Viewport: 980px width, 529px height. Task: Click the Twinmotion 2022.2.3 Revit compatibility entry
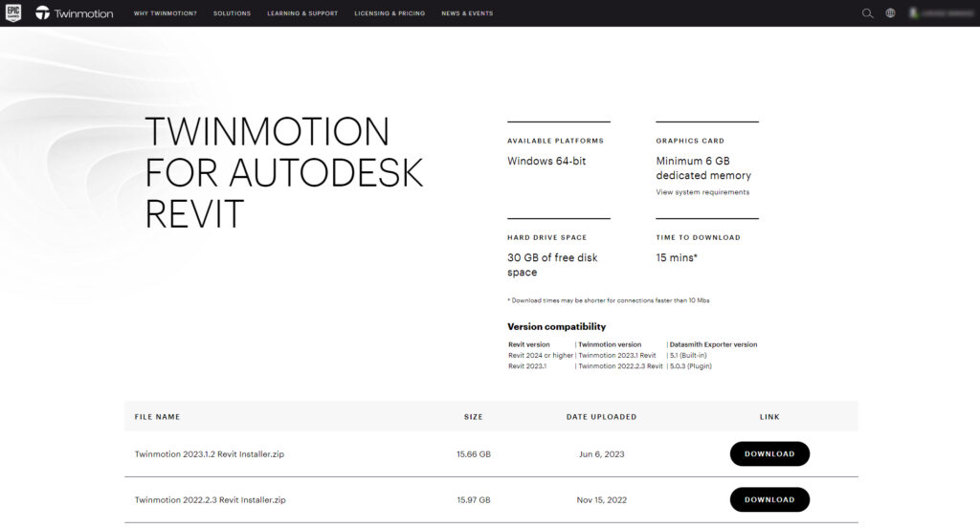click(620, 366)
